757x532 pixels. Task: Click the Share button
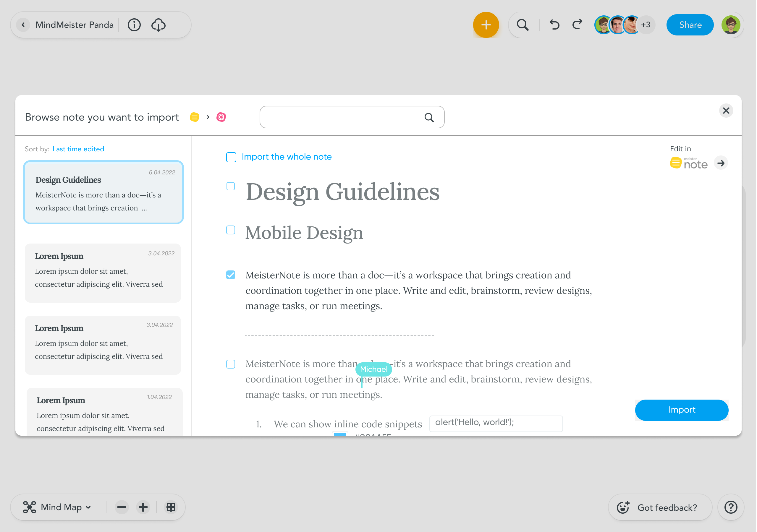coord(690,25)
